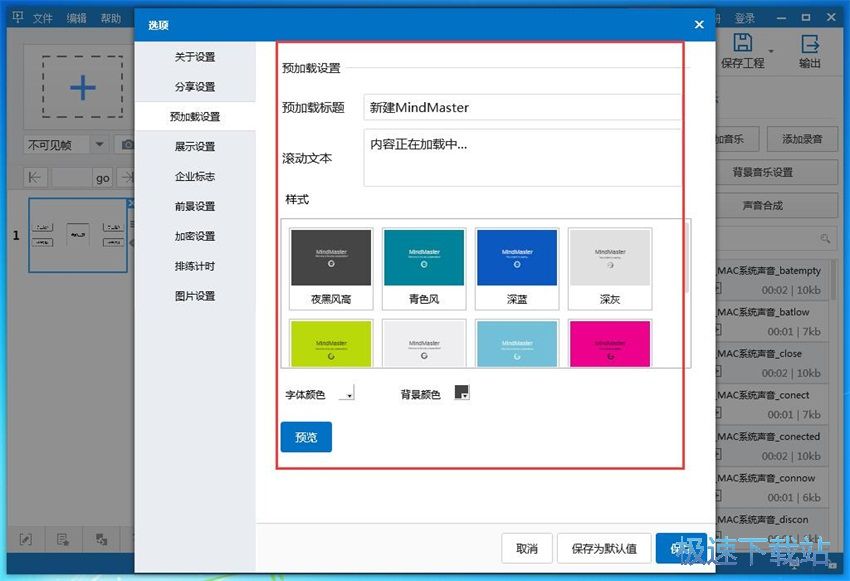The width and height of the screenshot is (850, 581).
Task: Click the blue 预览 preview button
Action: click(306, 437)
